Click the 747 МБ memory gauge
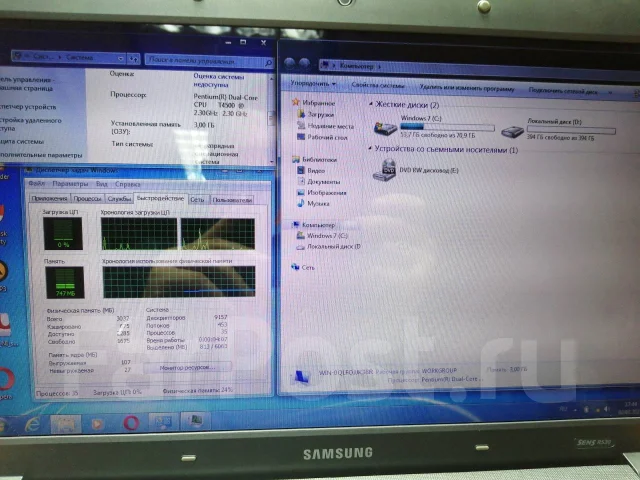Viewport: 640px width, 480px height. (x=65, y=282)
